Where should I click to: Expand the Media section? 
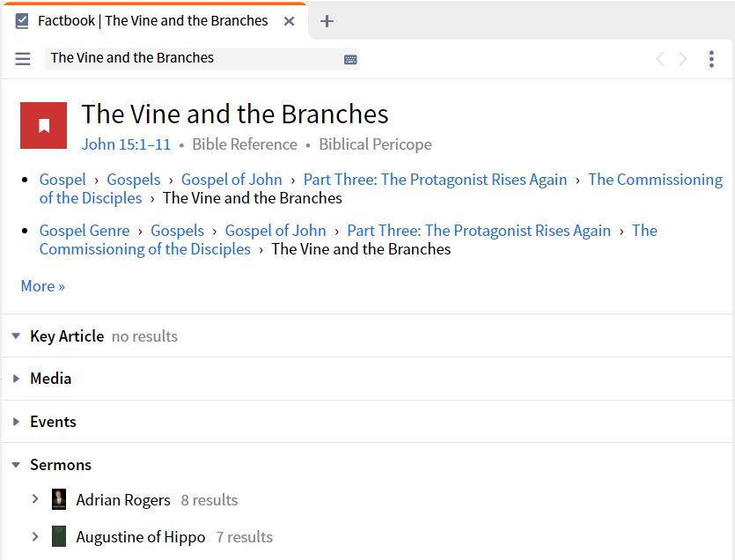coord(16,379)
